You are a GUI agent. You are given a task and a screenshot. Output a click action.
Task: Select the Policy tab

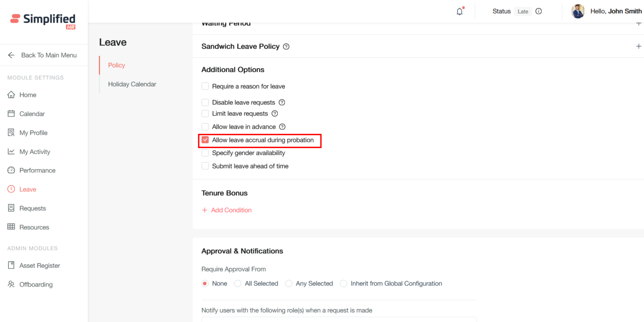[x=117, y=65]
